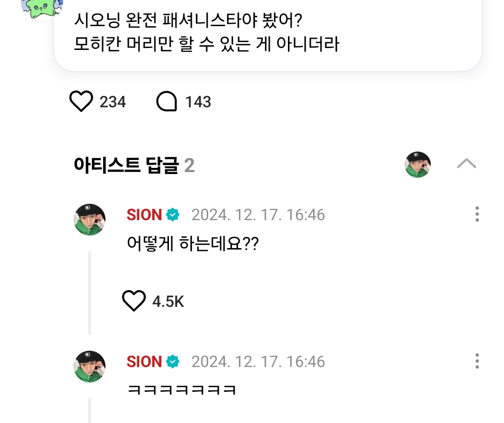The image size is (504, 423).
Task: Open options menu for first SION reply
Action: (476, 214)
